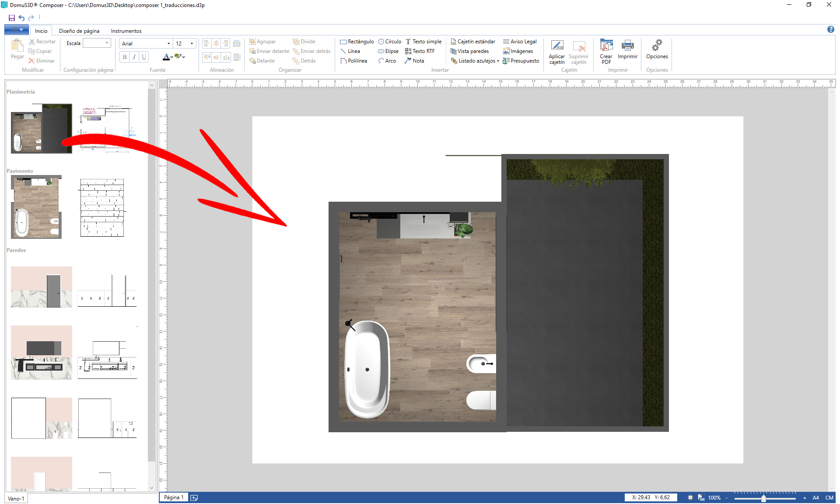The height and width of the screenshot is (504, 840).
Task: Insert Aviso Legal
Action: point(520,42)
